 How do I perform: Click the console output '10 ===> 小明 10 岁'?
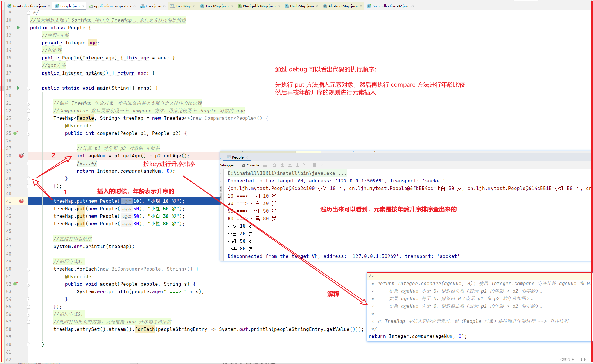252,196
